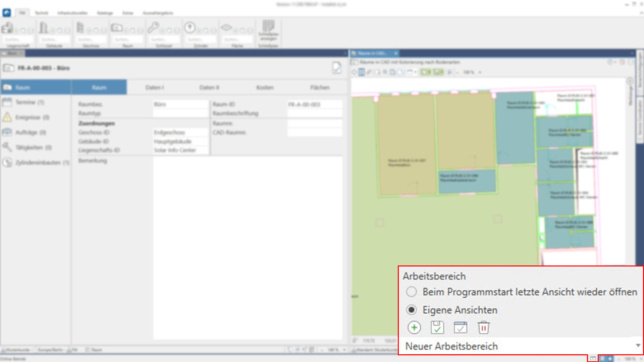Switch to the 'Daten I' tab
The image size is (644, 362).
tap(155, 87)
